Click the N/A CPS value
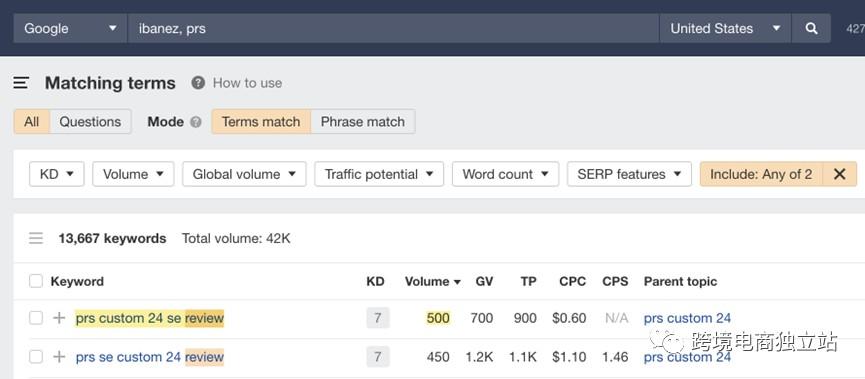 point(616,318)
